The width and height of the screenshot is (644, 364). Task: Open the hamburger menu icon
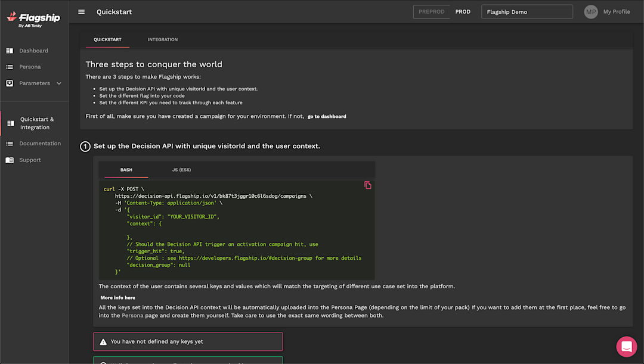(81, 12)
